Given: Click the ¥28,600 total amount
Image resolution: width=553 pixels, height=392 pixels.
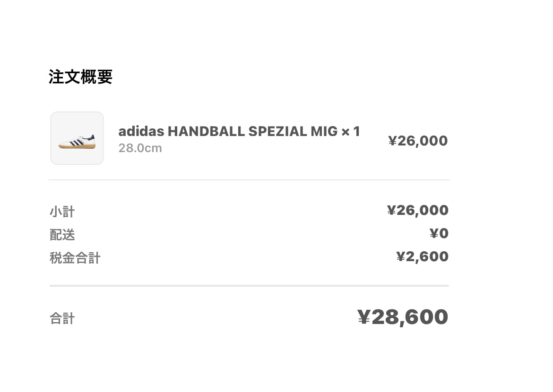Looking at the screenshot, I should pos(403,317).
